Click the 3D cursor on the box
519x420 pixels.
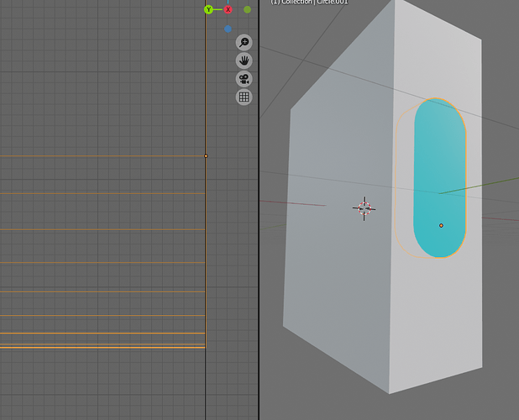[364, 208]
